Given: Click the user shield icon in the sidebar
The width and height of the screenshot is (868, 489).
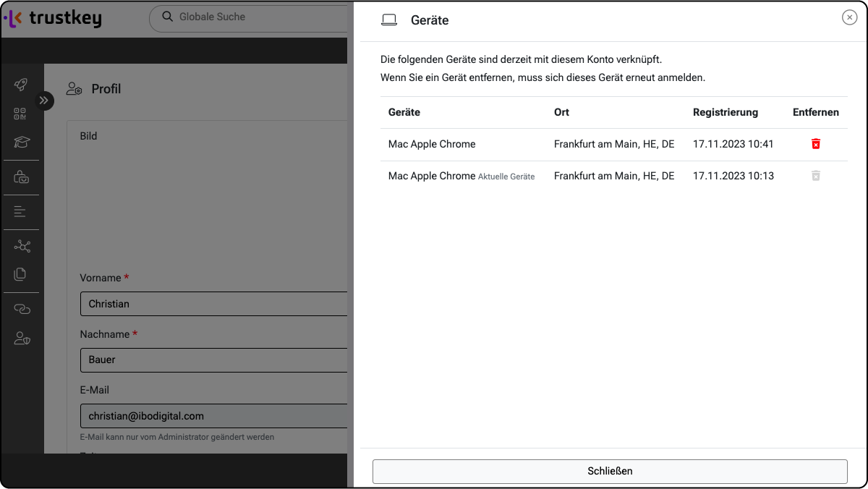Looking at the screenshot, I should point(22,338).
